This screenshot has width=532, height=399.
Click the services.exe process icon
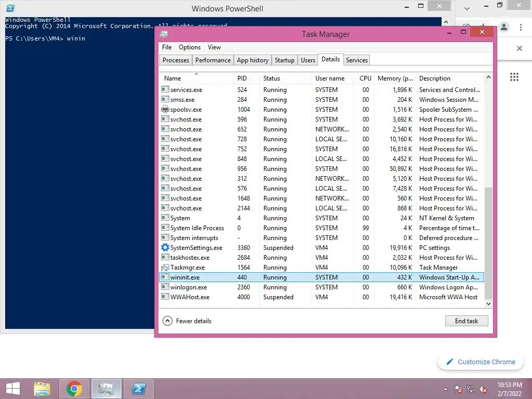pyautogui.click(x=165, y=89)
